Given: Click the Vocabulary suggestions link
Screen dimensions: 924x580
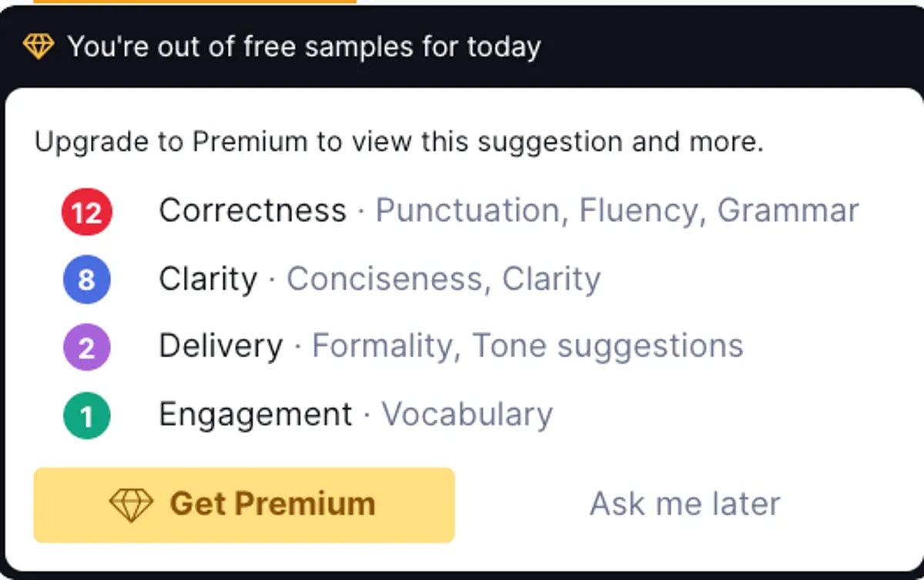Looking at the screenshot, I should pyautogui.click(x=468, y=414).
